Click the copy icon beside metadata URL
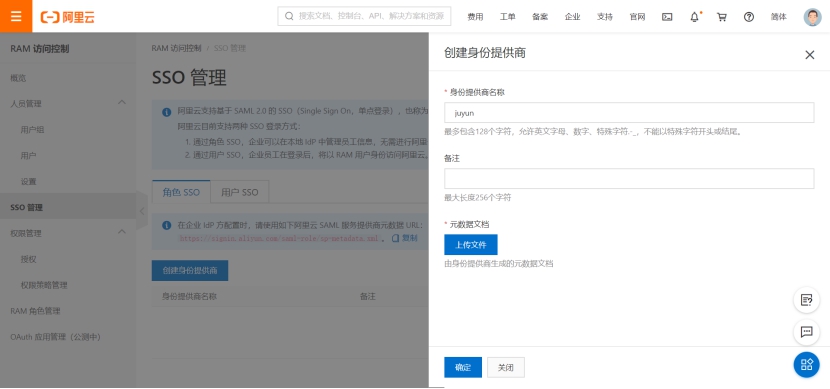 click(x=395, y=238)
